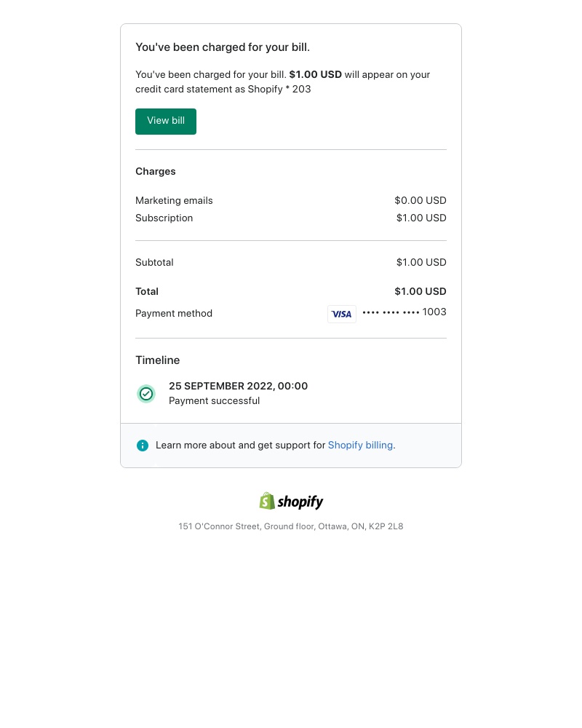Image resolution: width=582 pixels, height=728 pixels.
Task: Click the green Payment successful checkmark icon
Action: 146,393
